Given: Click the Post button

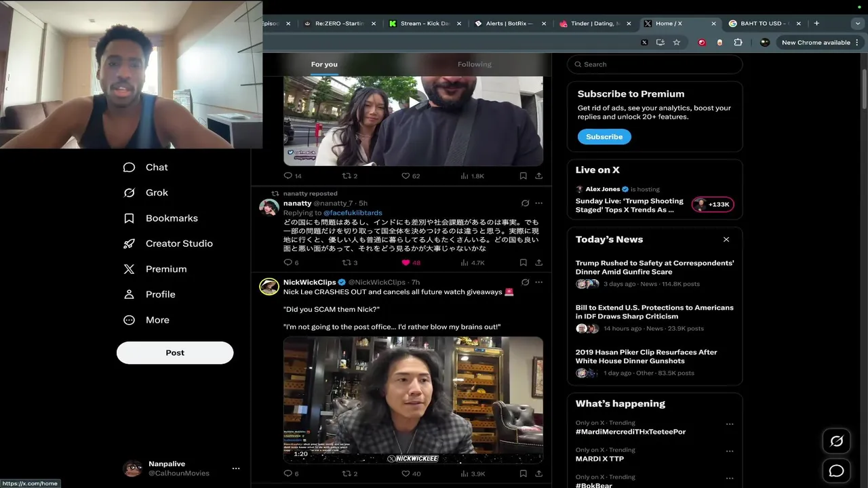Looking at the screenshot, I should [x=175, y=352].
